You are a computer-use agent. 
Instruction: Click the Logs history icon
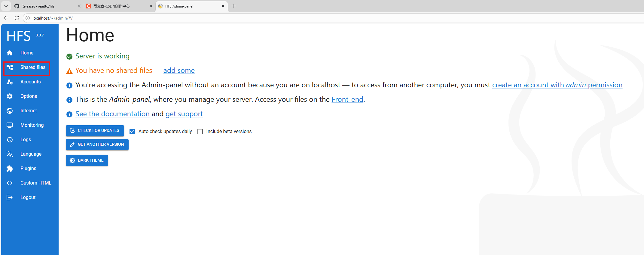(x=10, y=140)
